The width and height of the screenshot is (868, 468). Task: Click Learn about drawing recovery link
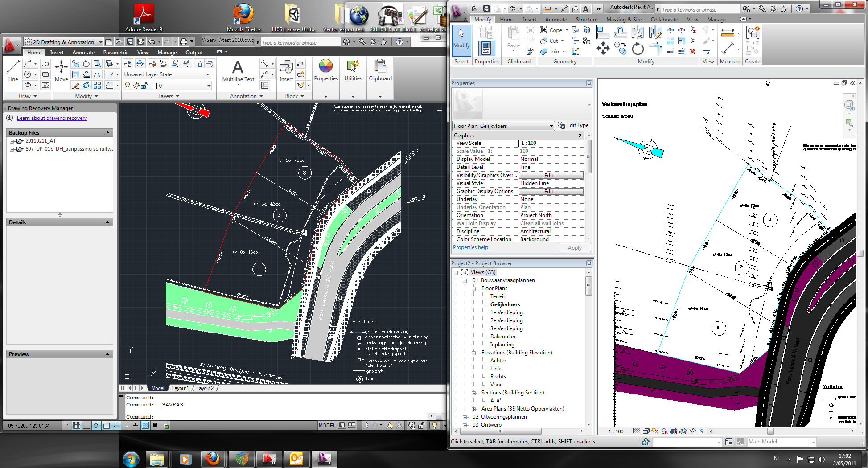tap(52, 118)
